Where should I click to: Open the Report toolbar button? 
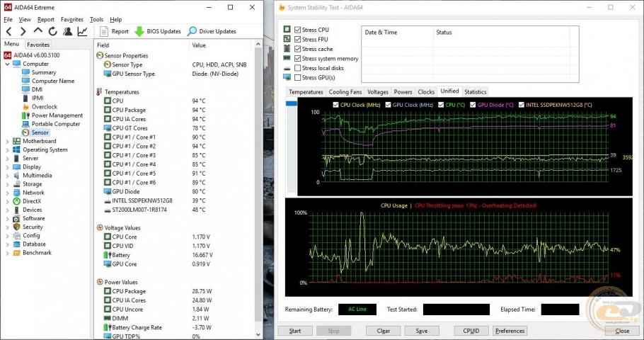click(114, 31)
